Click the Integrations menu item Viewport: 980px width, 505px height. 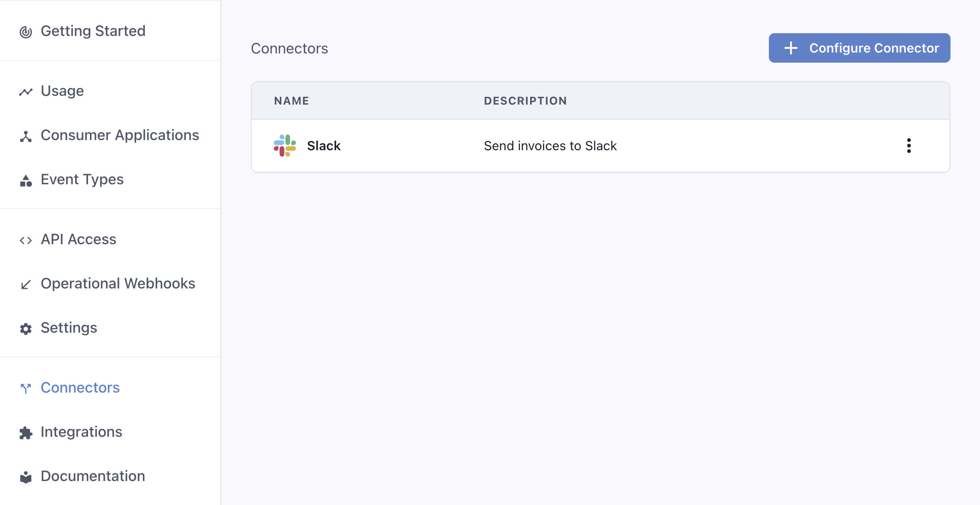82,431
